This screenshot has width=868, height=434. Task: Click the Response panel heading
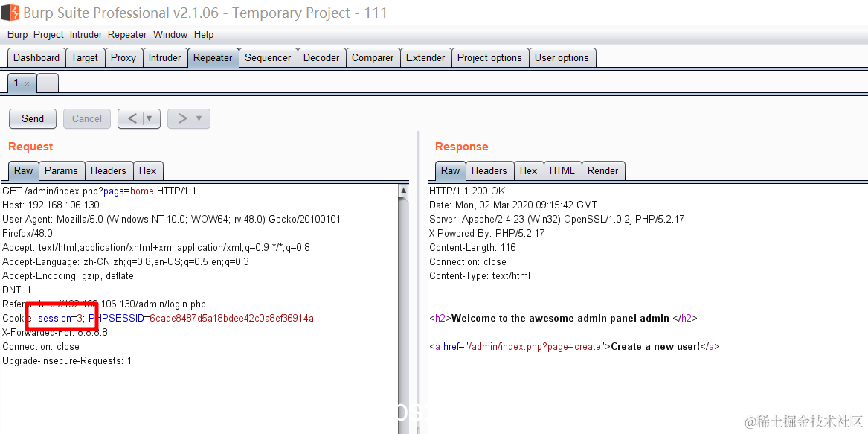click(x=462, y=147)
